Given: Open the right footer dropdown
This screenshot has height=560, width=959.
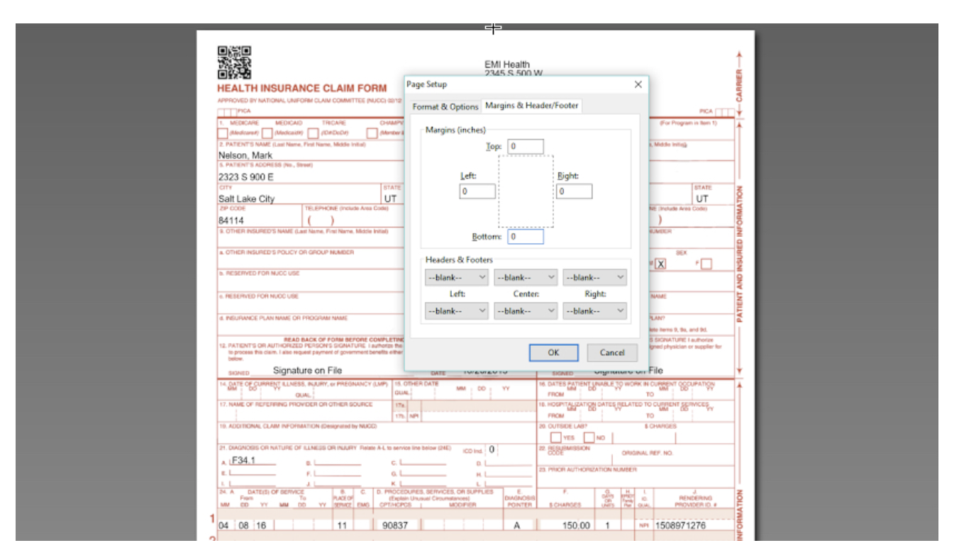Looking at the screenshot, I should [x=594, y=310].
